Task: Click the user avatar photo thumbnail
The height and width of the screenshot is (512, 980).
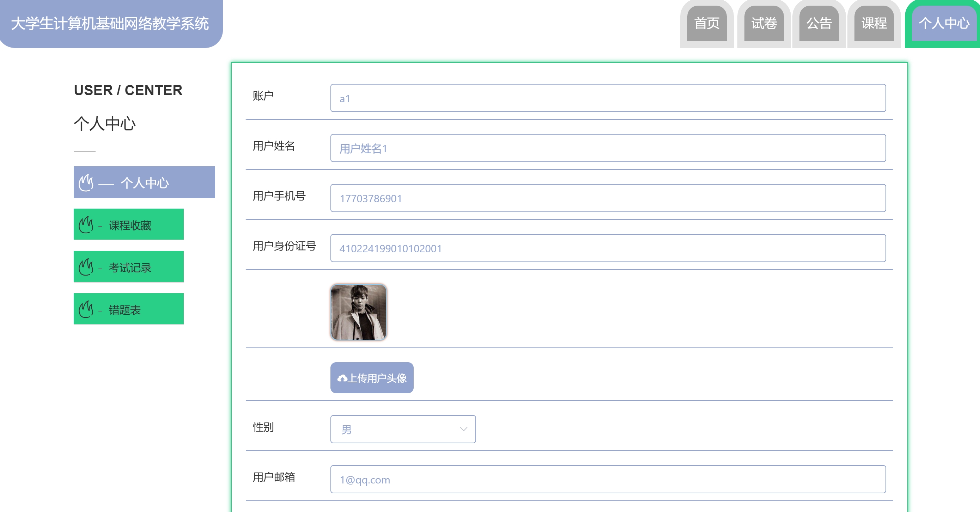Action: click(358, 312)
